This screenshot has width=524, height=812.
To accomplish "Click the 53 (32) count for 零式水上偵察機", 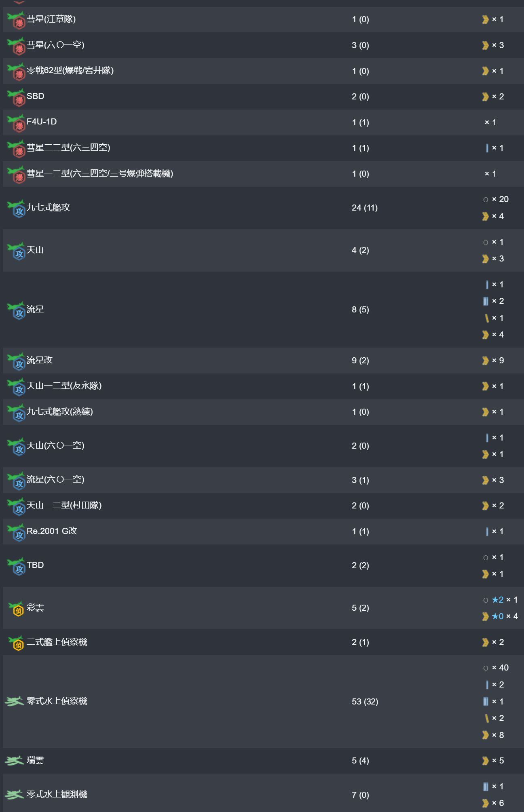I will 365,702.
